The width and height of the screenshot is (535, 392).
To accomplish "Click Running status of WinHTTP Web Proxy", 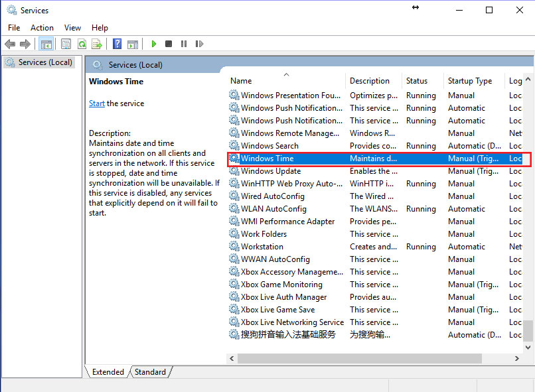I will click(421, 184).
